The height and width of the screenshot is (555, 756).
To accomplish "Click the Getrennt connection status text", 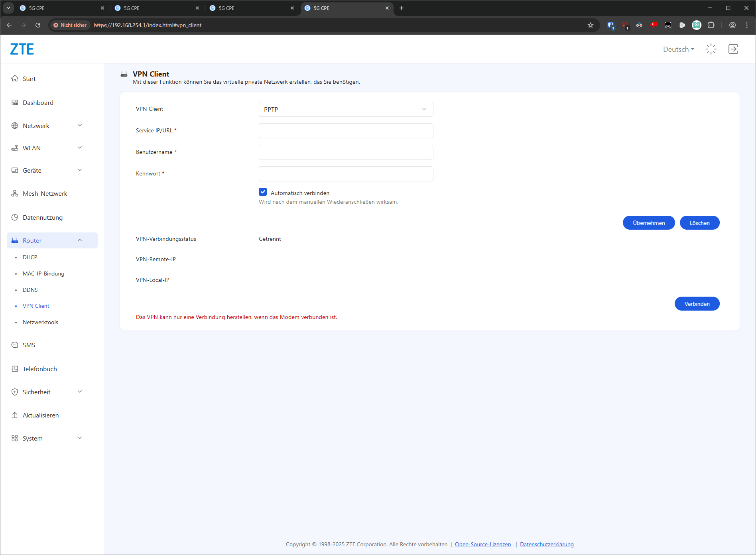I will (x=270, y=239).
